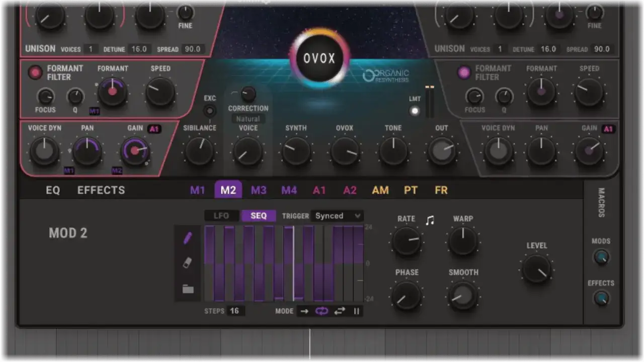Select the pencil draw tool in sequencer

pos(188,238)
